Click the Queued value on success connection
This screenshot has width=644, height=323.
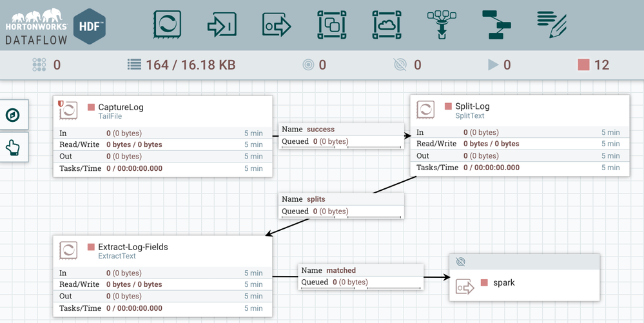click(331, 141)
